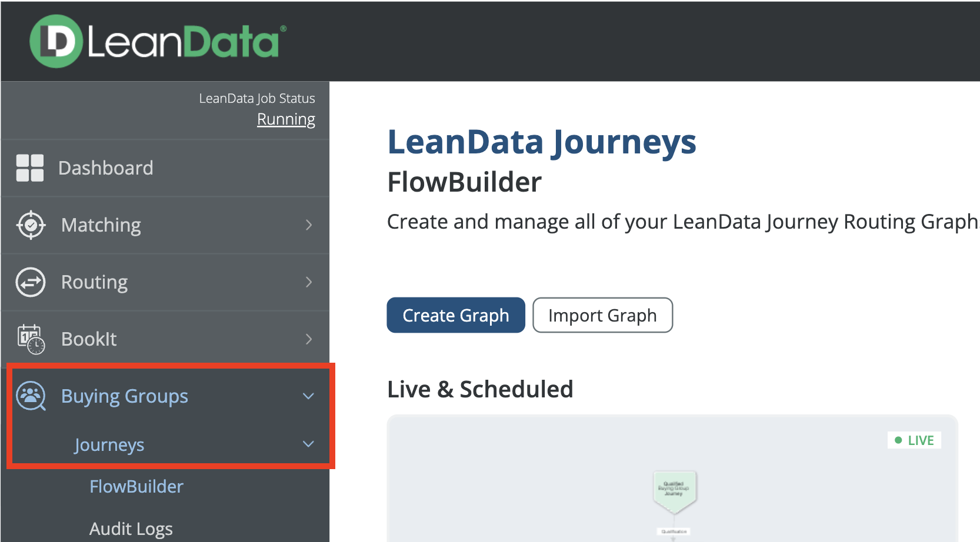Open the FlowBuilder menu item
Image resolution: width=980 pixels, height=542 pixels.
pyautogui.click(x=136, y=487)
